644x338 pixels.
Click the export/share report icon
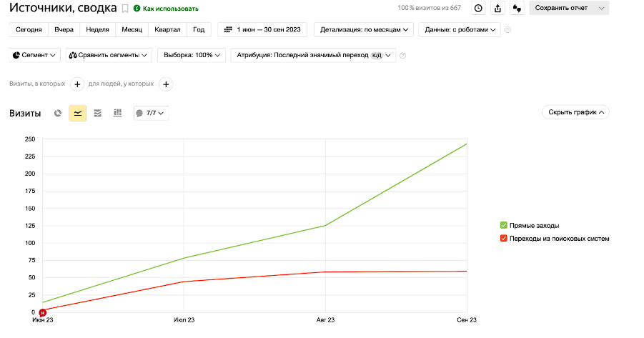[x=498, y=9]
